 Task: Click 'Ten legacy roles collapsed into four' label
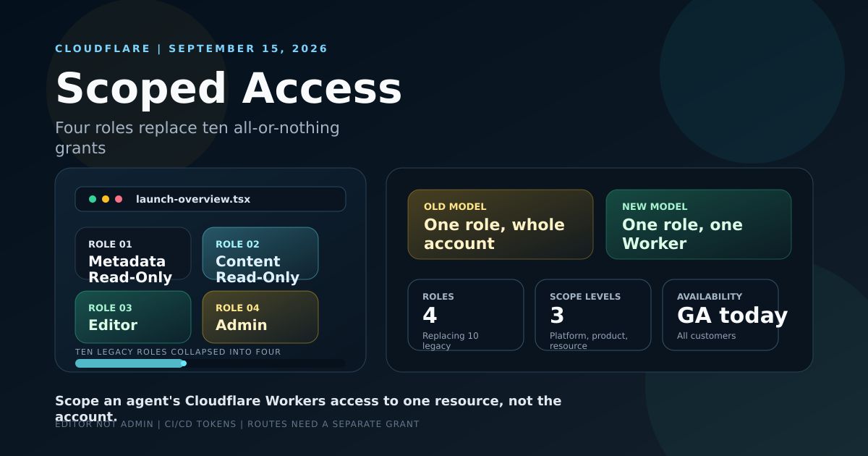178,352
